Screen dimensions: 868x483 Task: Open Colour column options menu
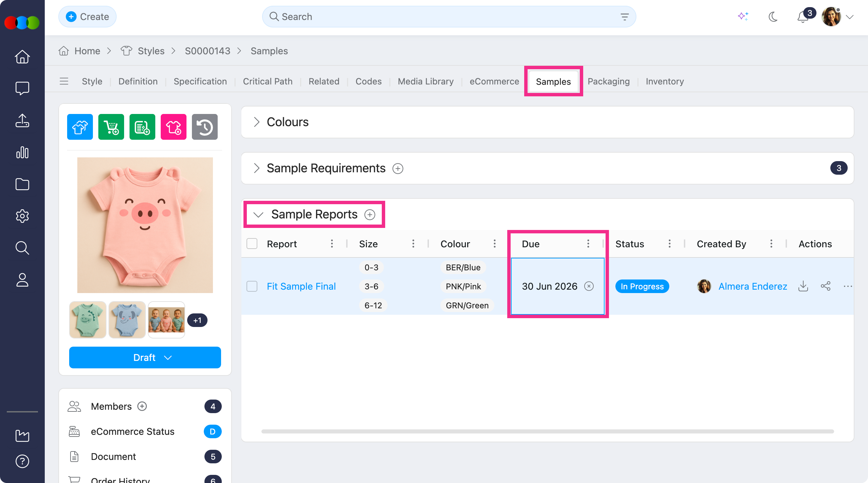[495, 244]
